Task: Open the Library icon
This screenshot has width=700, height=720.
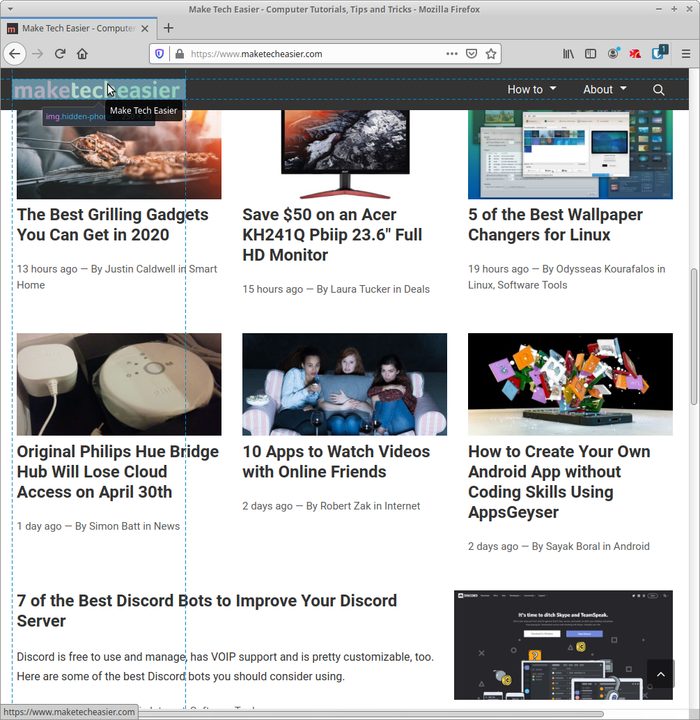Action: pos(568,54)
